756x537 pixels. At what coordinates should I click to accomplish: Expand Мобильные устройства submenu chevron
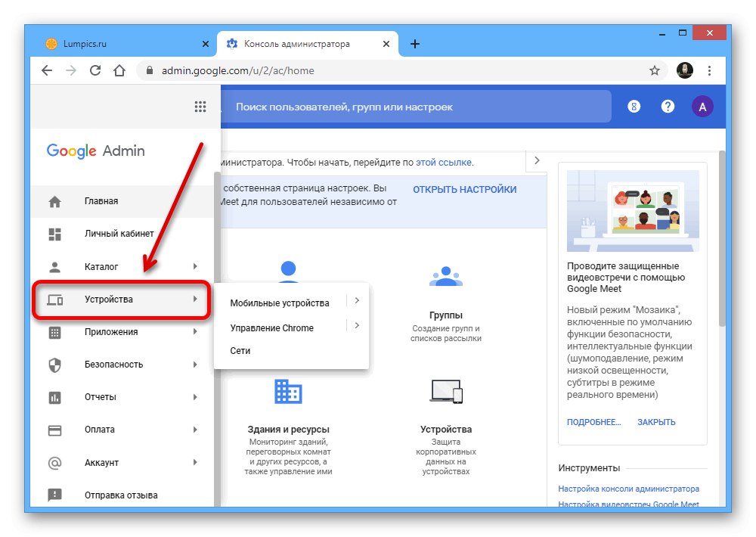(357, 300)
